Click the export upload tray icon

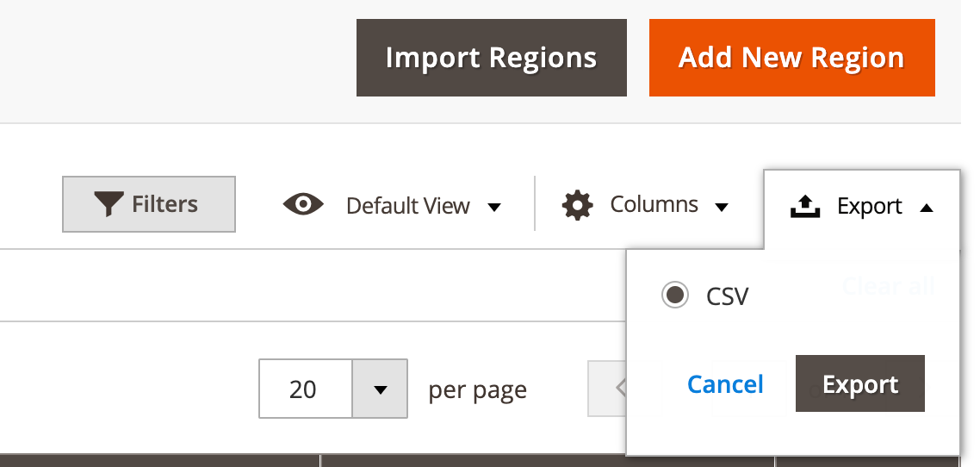click(x=805, y=206)
